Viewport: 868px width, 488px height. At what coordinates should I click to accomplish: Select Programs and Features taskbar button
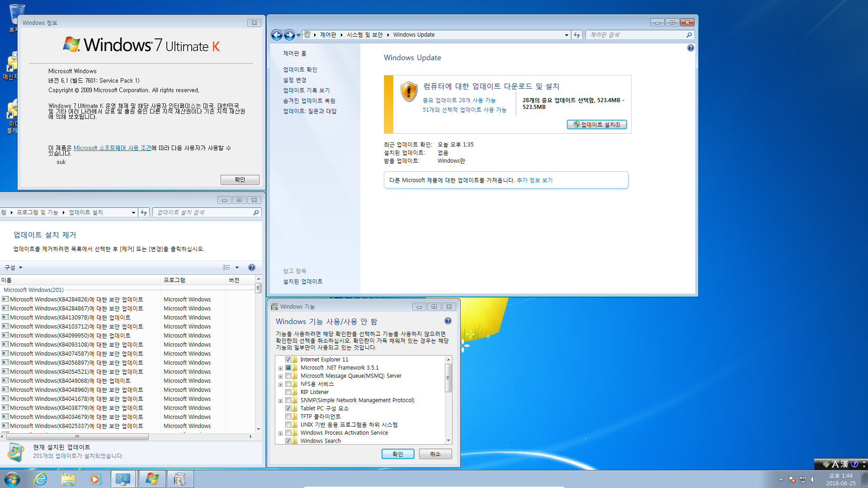point(180,479)
